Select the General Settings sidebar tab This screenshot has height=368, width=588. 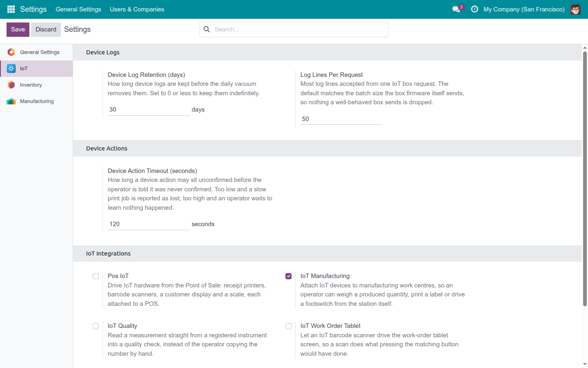[x=36, y=52]
